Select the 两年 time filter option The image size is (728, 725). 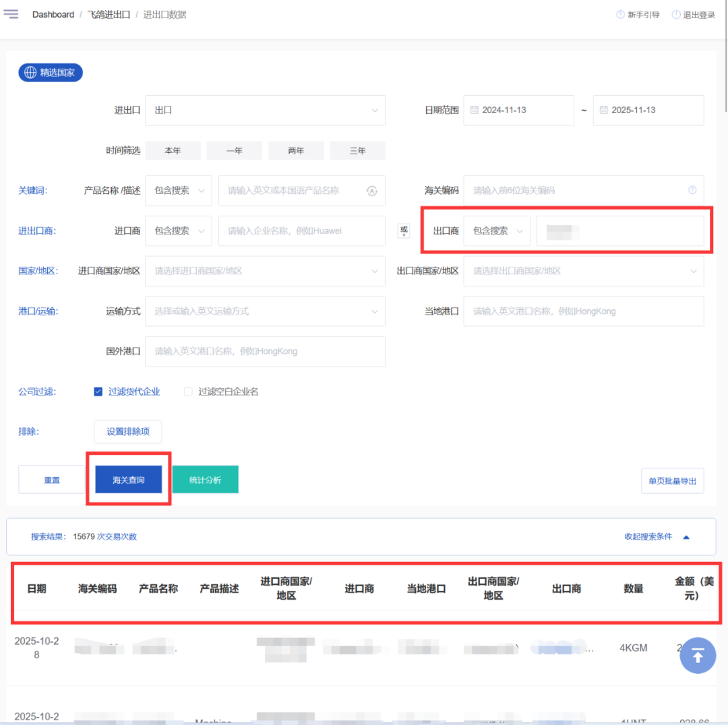296,151
